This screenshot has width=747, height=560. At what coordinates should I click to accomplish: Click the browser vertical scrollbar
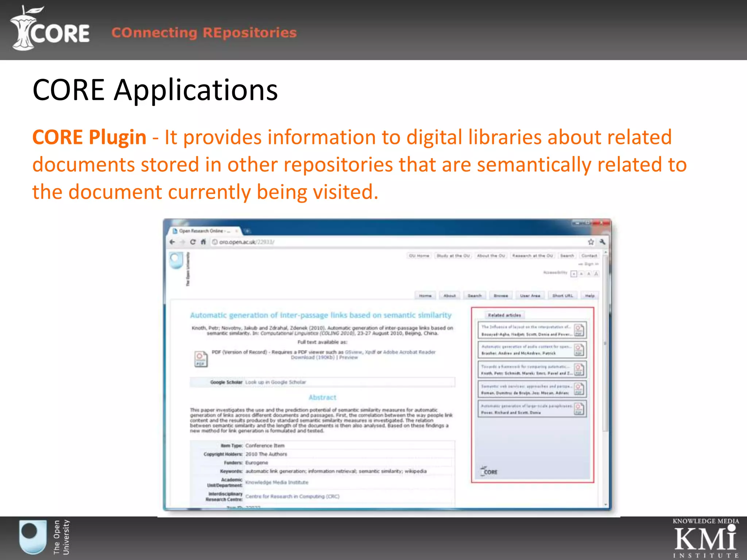[605, 343]
